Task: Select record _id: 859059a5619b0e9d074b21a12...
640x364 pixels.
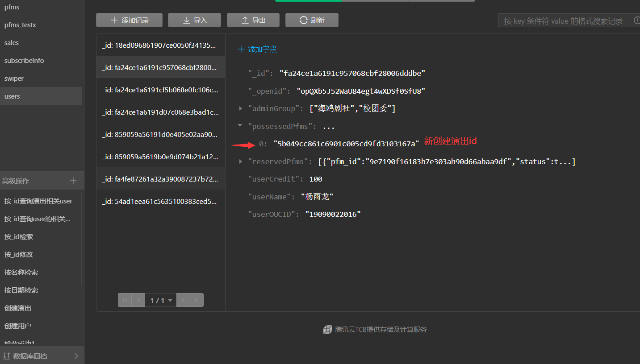Action: pyautogui.click(x=161, y=157)
